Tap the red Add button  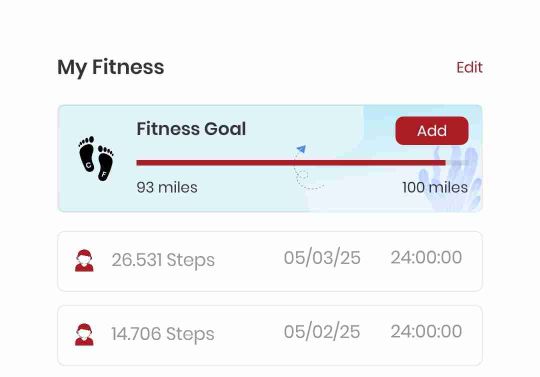pos(432,131)
